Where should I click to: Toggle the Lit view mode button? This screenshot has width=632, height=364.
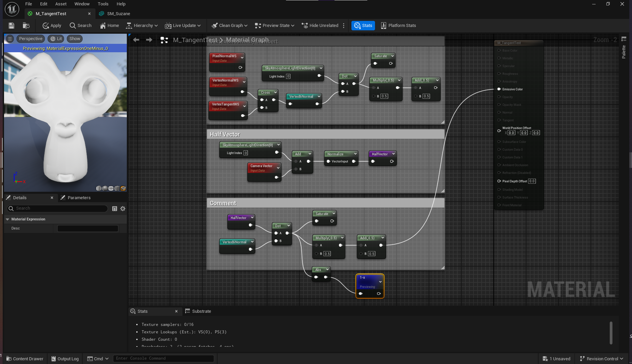click(56, 39)
